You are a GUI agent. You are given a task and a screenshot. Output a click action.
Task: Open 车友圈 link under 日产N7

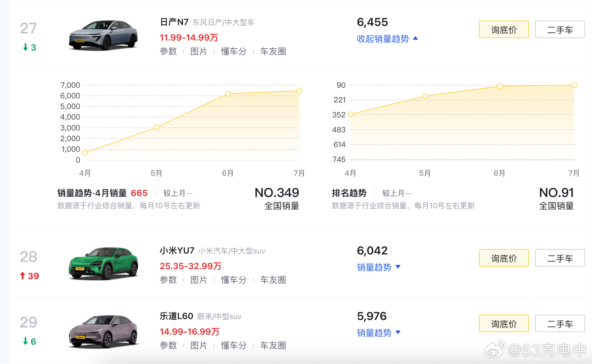pos(273,51)
